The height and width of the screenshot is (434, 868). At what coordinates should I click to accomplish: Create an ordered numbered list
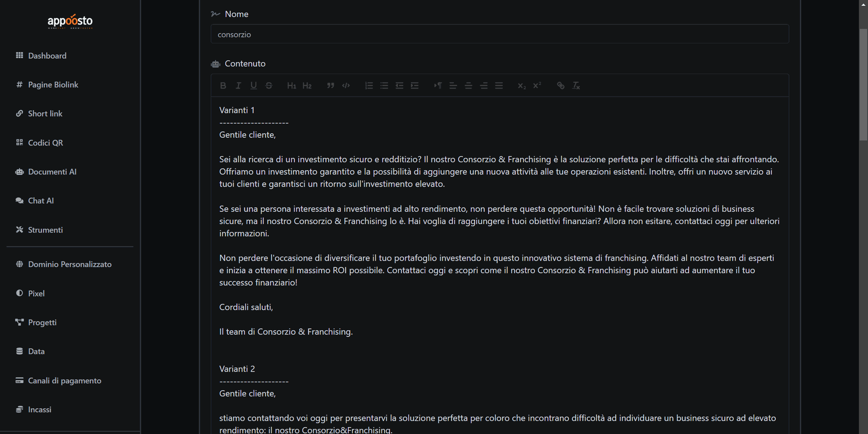click(369, 86)
